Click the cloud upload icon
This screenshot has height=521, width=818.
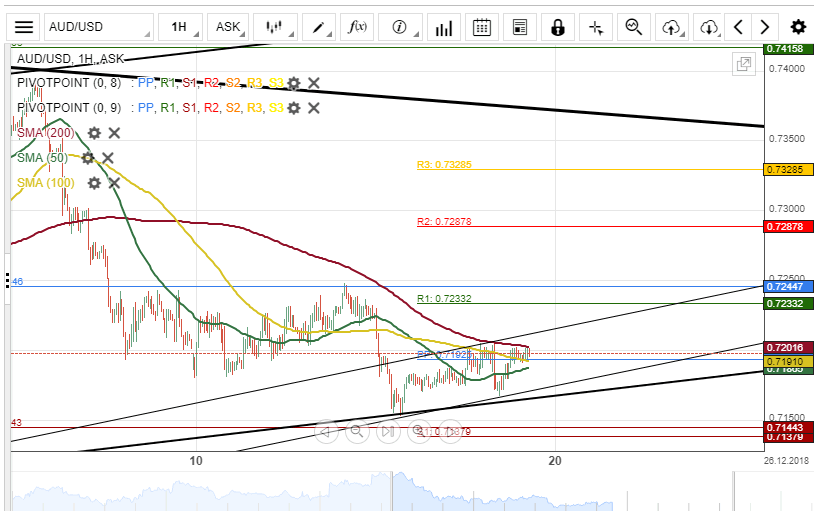click(x=672, y=27)
